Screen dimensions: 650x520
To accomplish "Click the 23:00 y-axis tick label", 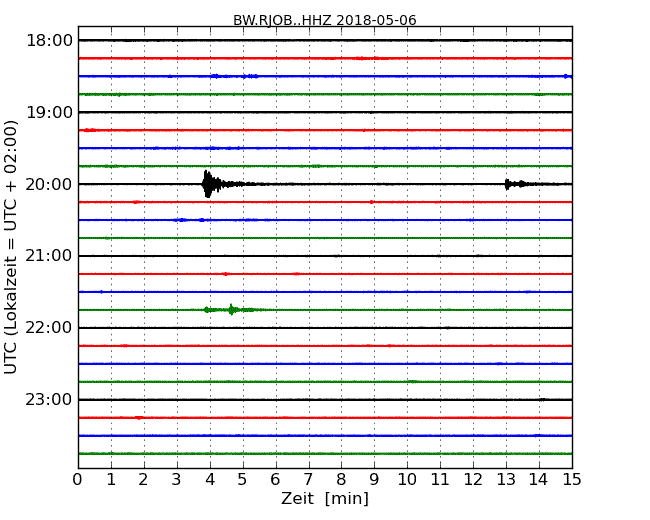I will point(49,399).
